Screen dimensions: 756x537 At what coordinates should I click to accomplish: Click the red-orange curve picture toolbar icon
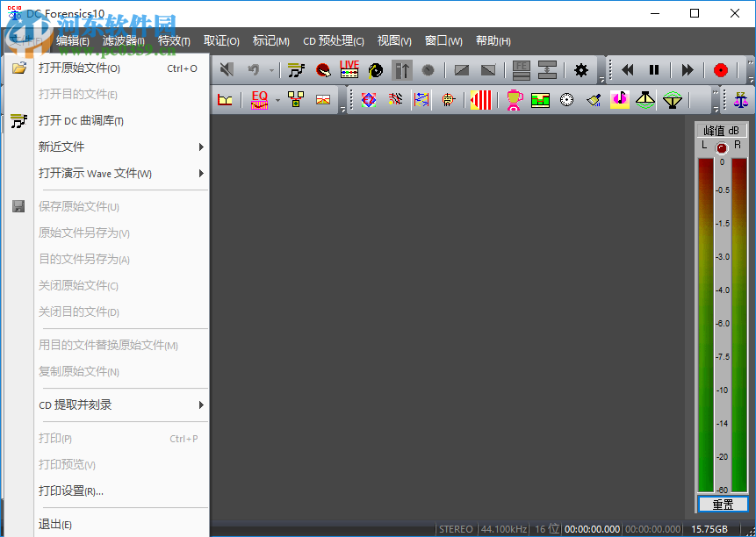[323, 100]
